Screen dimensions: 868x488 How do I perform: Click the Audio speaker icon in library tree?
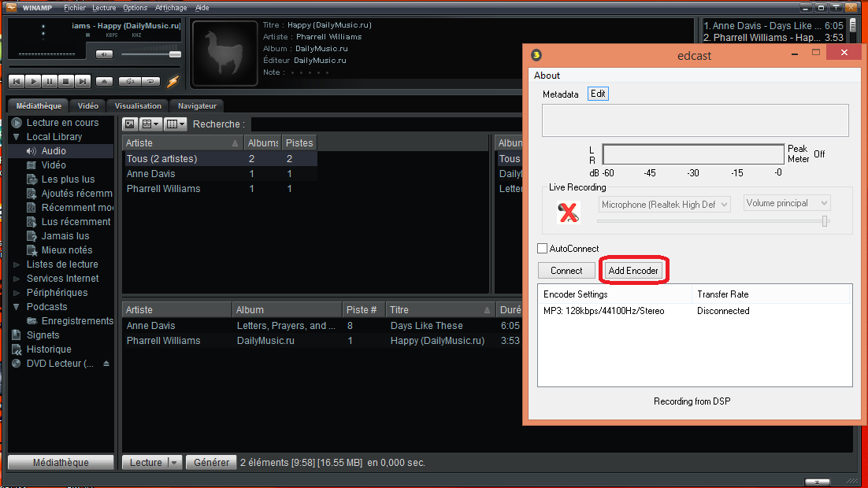[x=32, y=151]
